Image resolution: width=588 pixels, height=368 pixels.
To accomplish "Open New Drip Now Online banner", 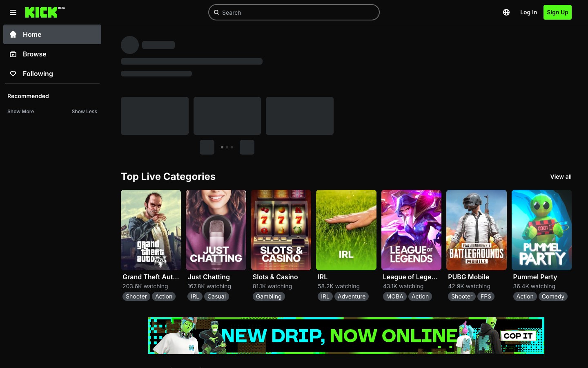I will 346,336.
